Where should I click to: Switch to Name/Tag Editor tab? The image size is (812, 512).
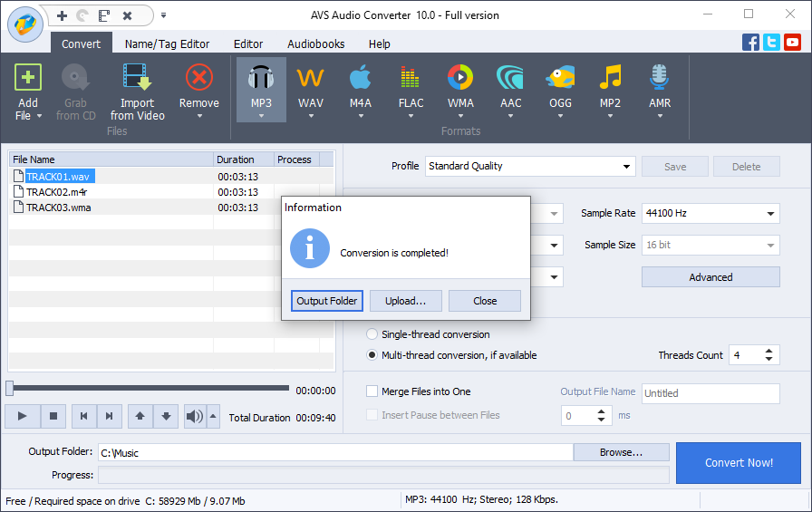point(167,44)
